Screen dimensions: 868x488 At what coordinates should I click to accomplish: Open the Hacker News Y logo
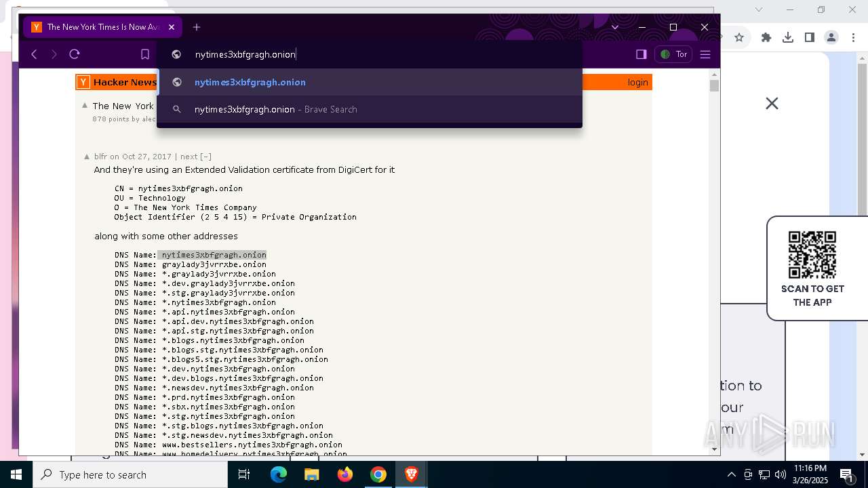(83, 82)
